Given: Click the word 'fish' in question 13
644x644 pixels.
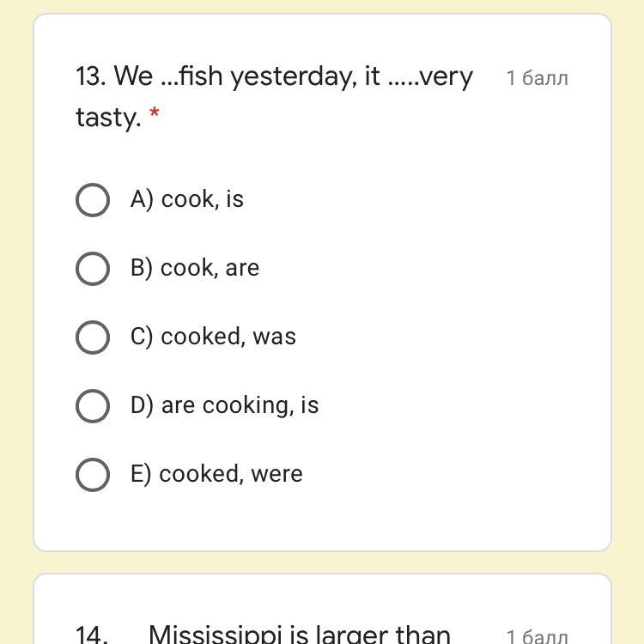Looking at the screenshot, I should click(201, 76).
